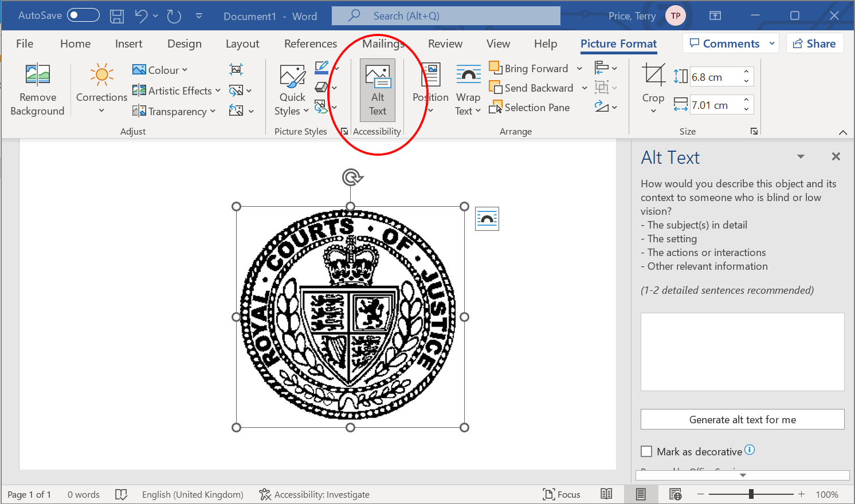
Task: Click the Save icon in title bar
Action: pyautogui.click(x=117, y=16)
